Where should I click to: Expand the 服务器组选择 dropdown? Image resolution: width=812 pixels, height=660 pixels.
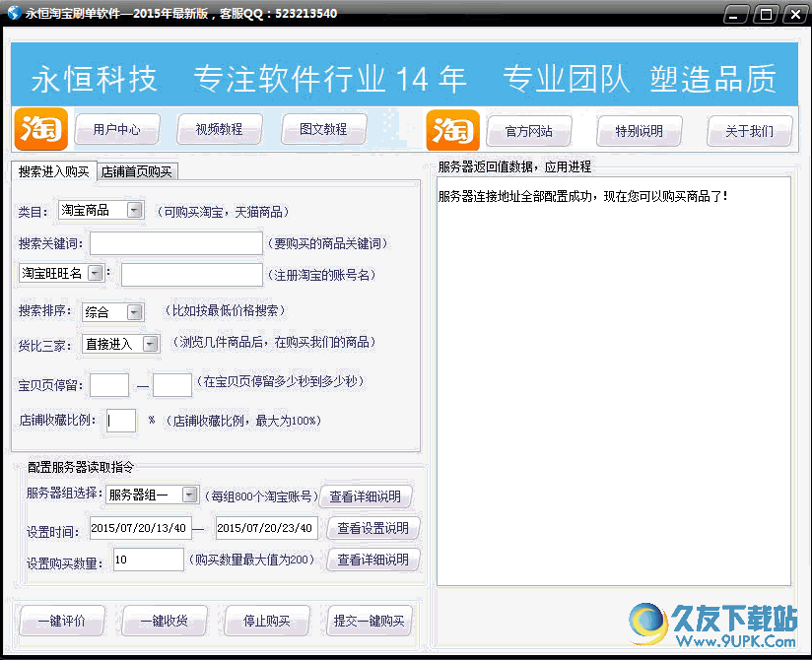[189, 495]
